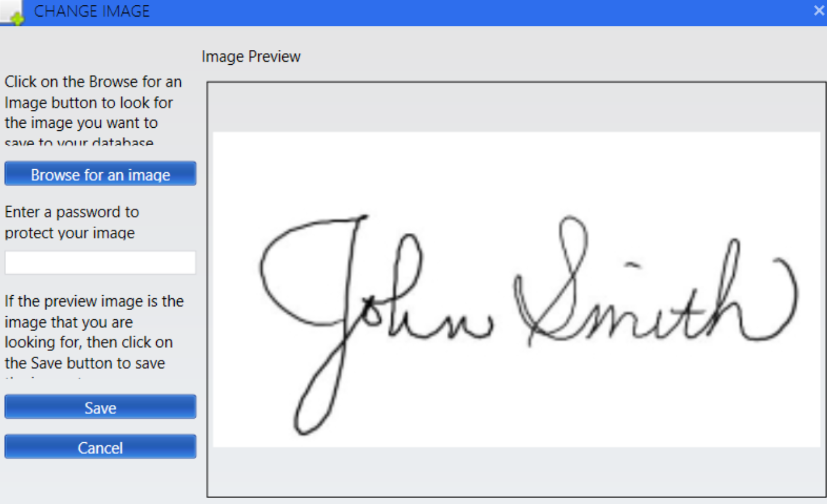827x504 pixels.
Task: Click the 'If the preview image is the' instructions
Action: 94,337
